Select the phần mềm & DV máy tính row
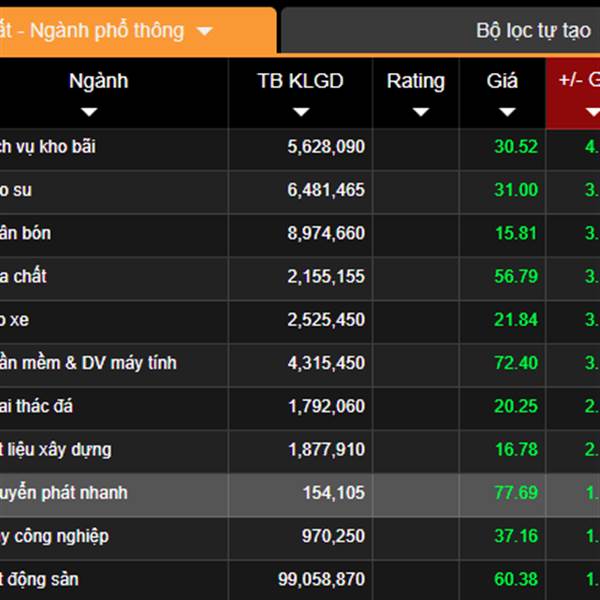The image size is (600, 600). [88, 363]
